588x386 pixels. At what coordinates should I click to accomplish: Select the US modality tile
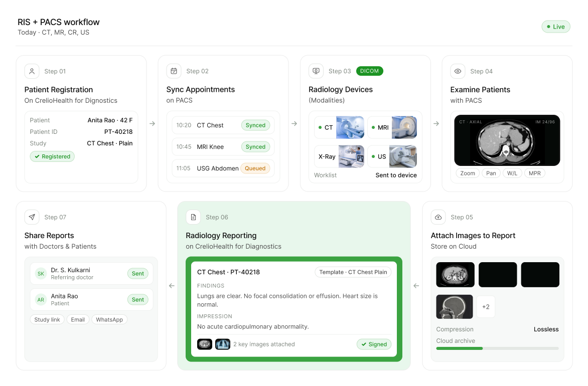pos(392,156)
